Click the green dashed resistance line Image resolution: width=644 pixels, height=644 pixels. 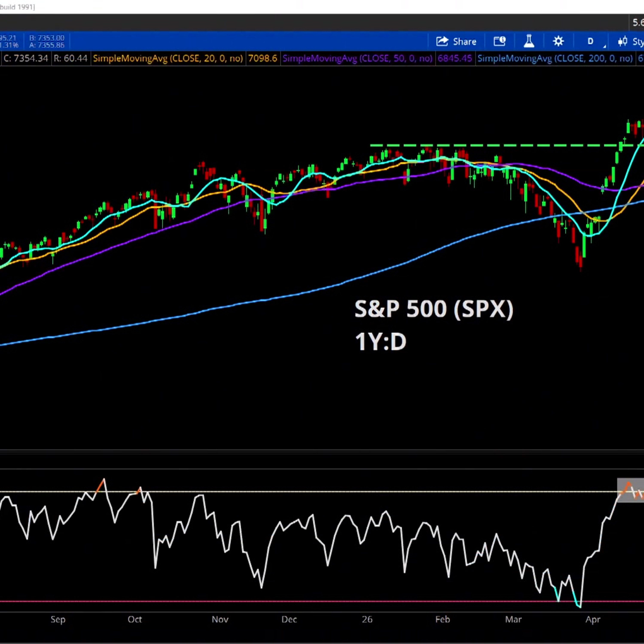pyautogui.click(x=500, y=145)
